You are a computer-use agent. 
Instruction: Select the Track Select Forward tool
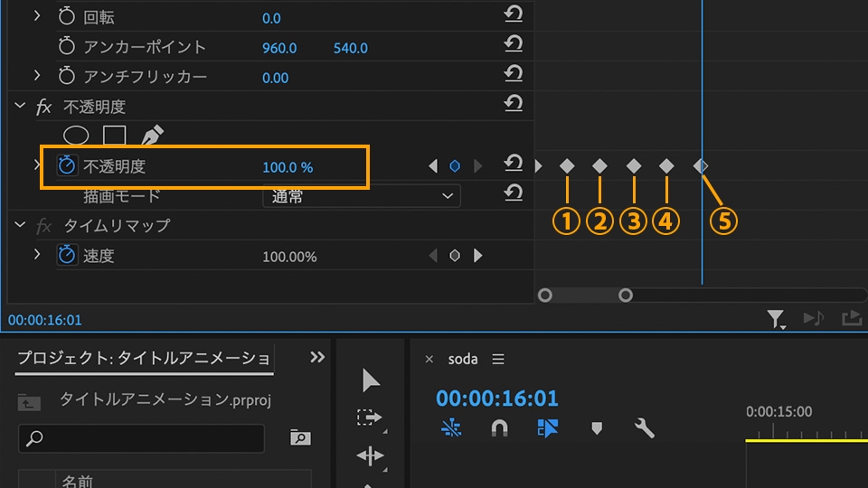370,418
